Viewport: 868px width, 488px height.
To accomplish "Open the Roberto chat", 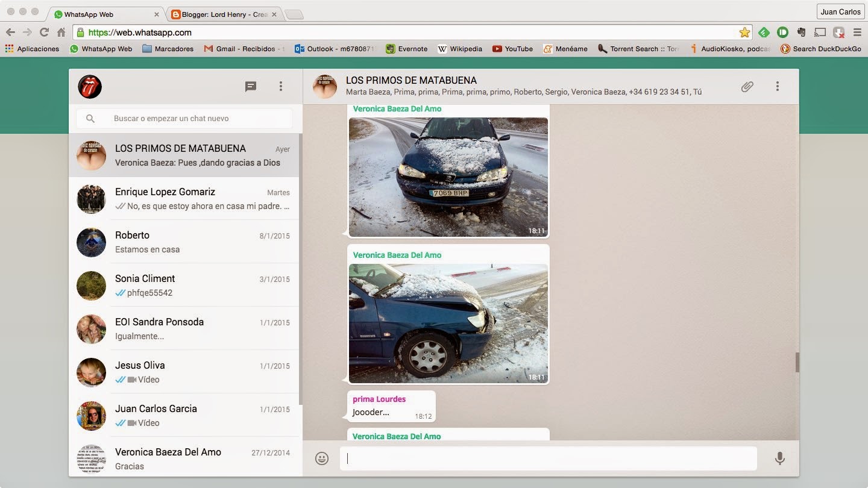I will click(184, 242).
